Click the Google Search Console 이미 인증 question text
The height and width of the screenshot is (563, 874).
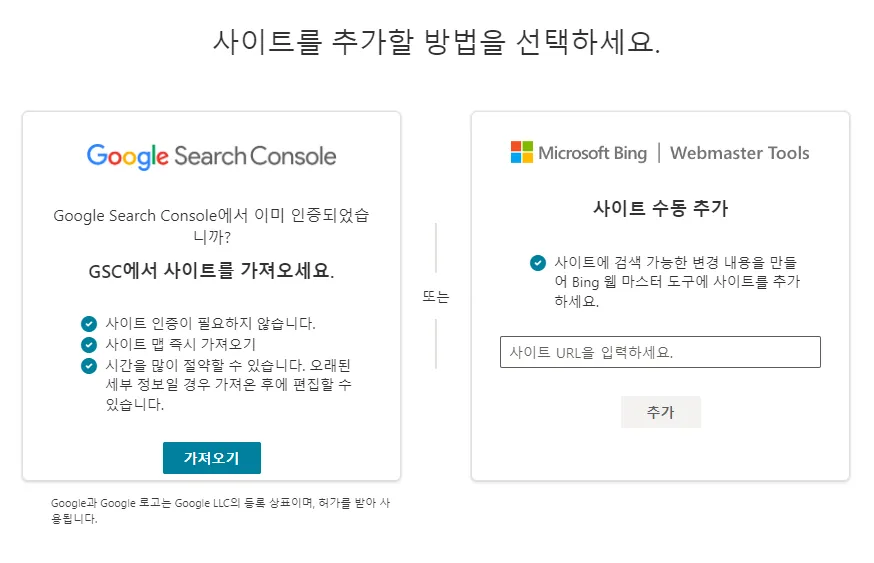[x=211, y=226]
